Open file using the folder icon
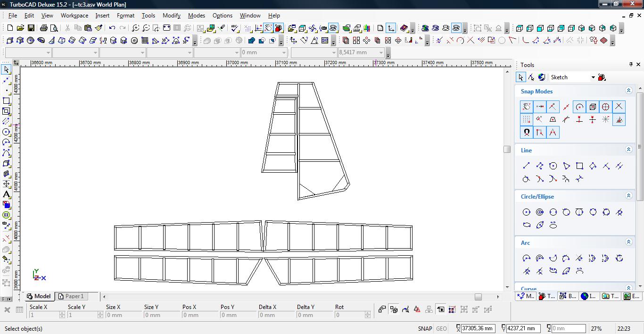The width and height of the screenshot is (644, 334). tap(20, 28)
